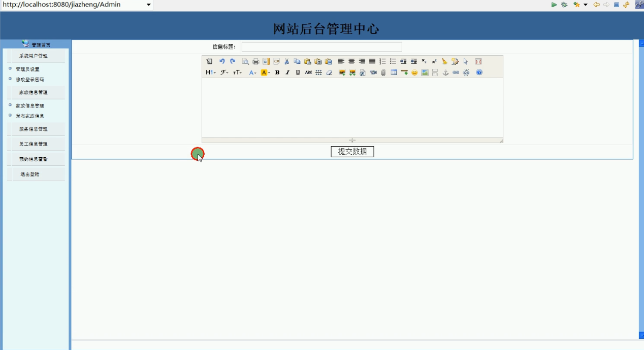Toggle italic formatting in editor

point(287,73)
